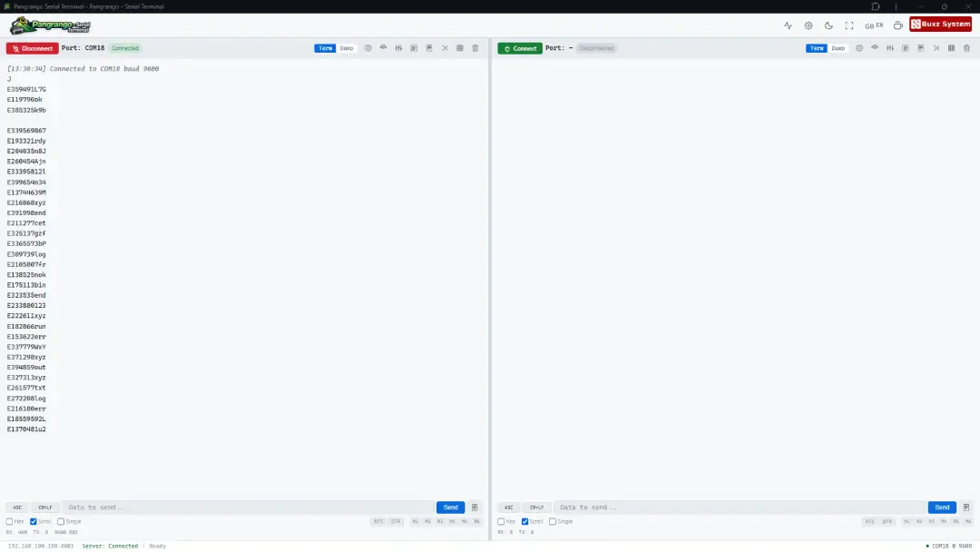The image size is (980, 552).
Task: Open left panel send history icon
Action: [475, 508]
